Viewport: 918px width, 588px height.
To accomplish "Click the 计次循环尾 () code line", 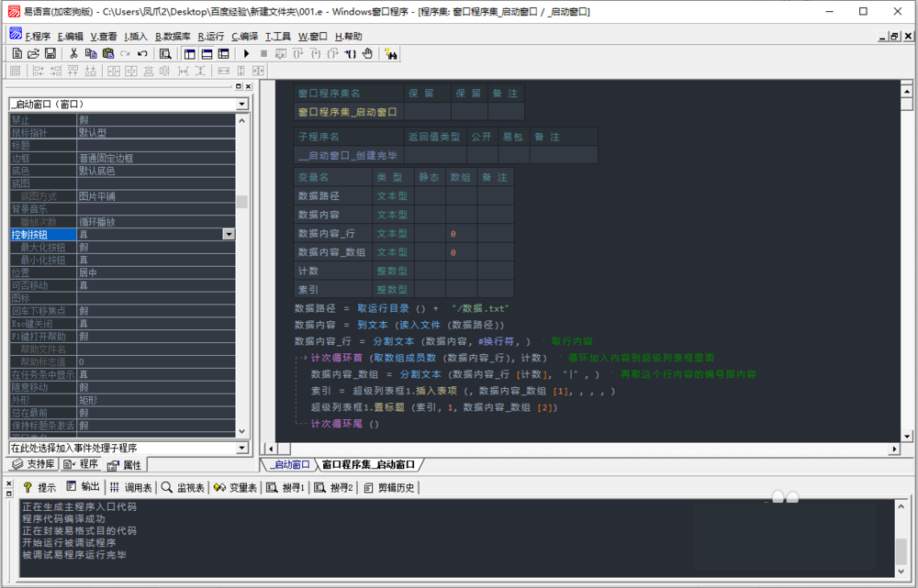I will [345, 424].
